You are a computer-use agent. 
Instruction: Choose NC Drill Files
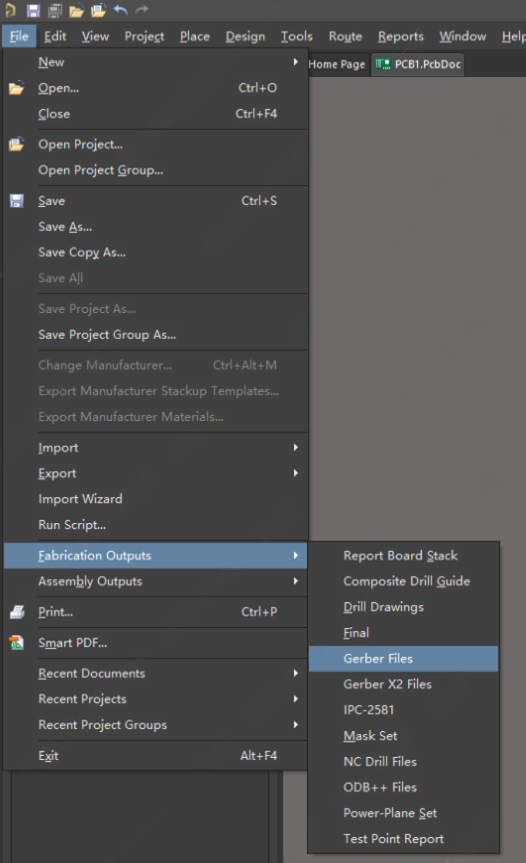(x=403, y=761)
